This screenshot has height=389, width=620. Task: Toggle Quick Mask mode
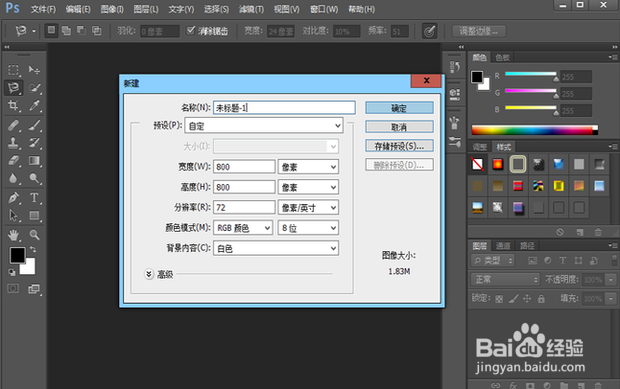(13, 288)
